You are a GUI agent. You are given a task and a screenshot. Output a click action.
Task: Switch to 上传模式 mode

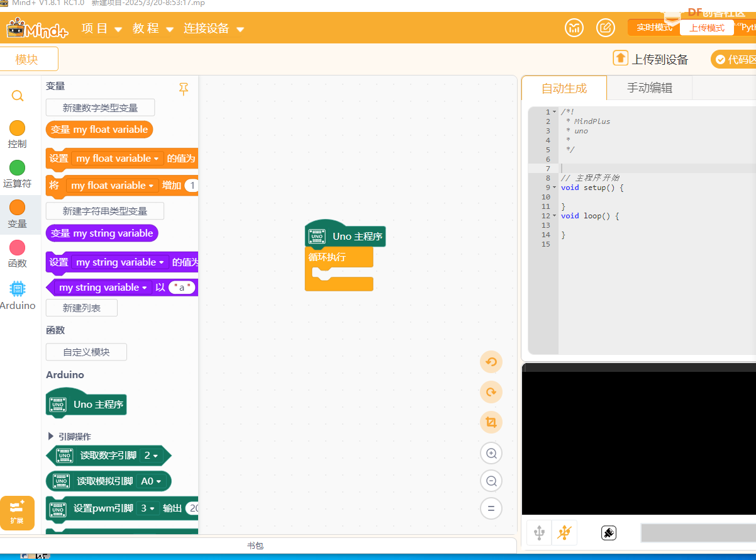[x=706, y=28]
